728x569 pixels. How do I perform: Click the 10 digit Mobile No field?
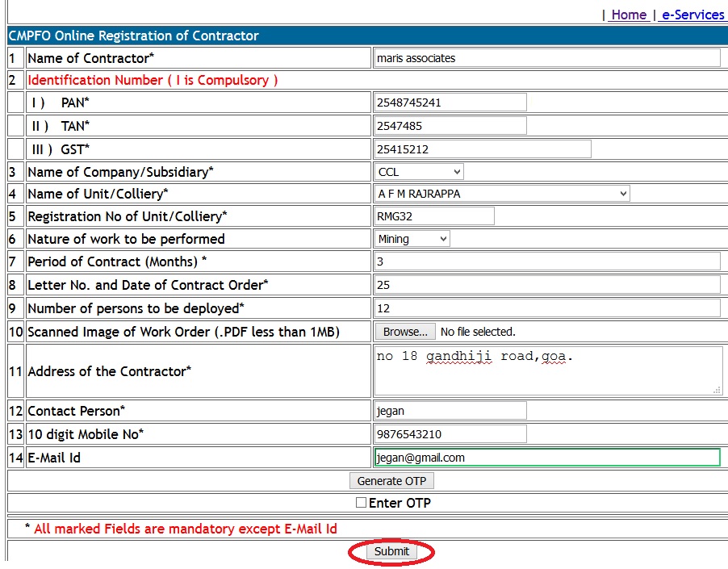450,434
